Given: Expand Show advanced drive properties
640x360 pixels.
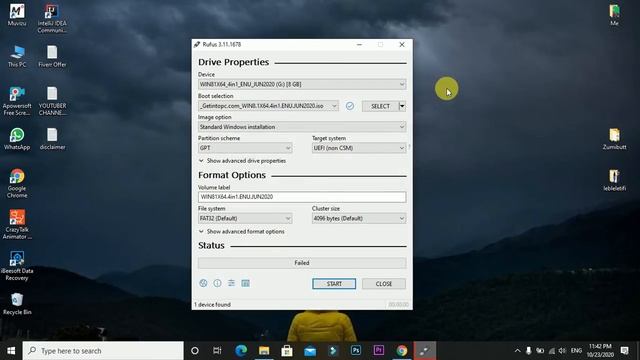Looking at the screenshot, I should (x=242, y=161).
